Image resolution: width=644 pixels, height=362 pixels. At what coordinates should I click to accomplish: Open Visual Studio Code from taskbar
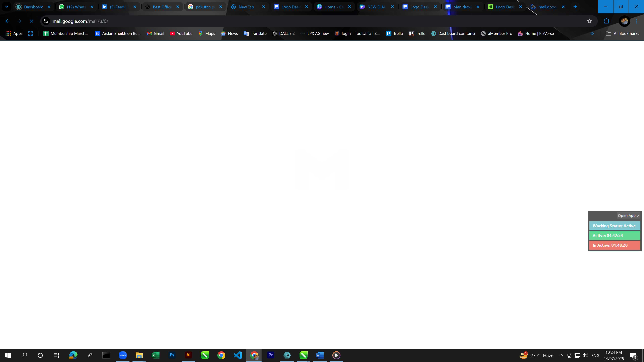(x=238, y=355)
